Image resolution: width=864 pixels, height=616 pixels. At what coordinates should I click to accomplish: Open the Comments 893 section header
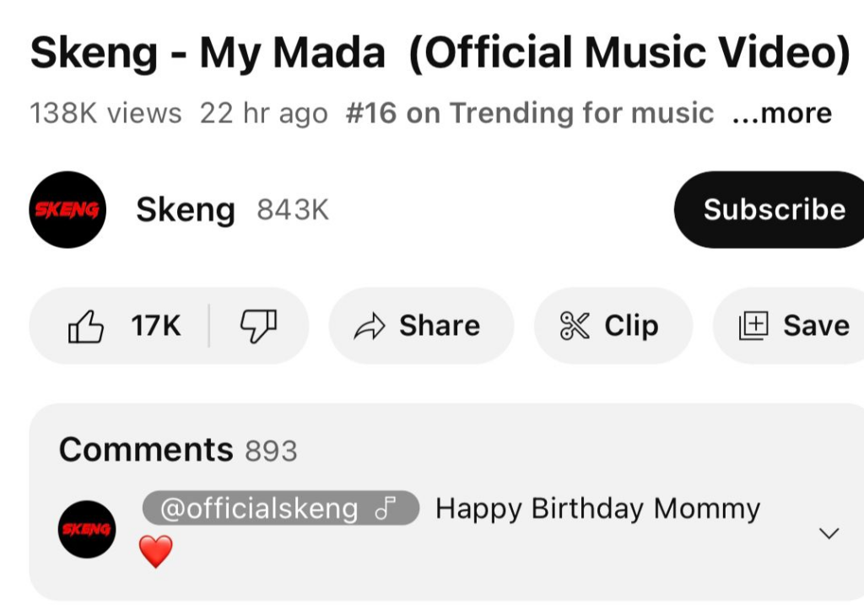click(178, 450)
